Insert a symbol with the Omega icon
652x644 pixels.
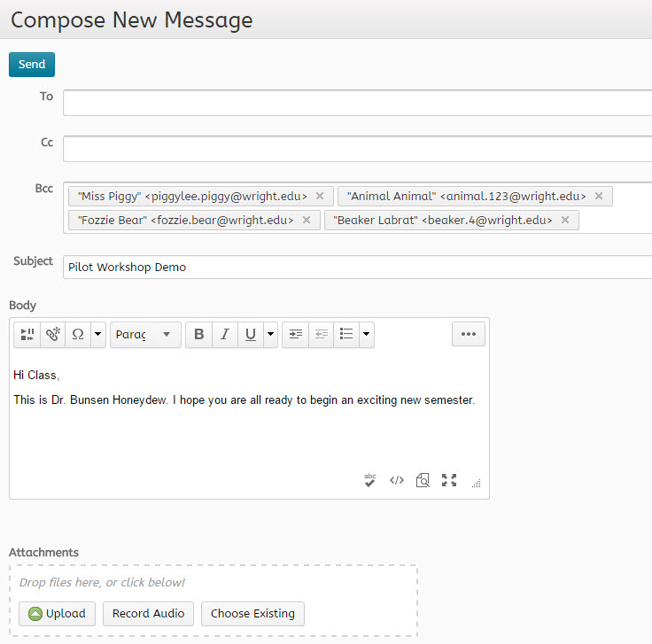78,334
